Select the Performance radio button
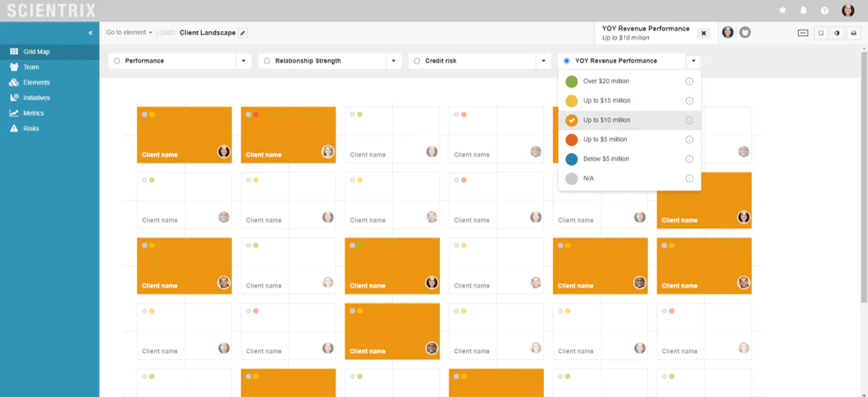868x397 pixels. point(116,61)
